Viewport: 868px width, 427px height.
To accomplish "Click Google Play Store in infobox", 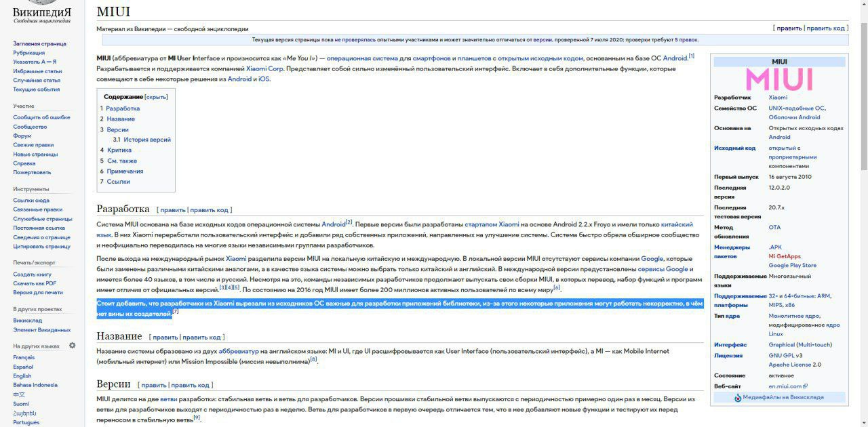I will coord(793,266).
